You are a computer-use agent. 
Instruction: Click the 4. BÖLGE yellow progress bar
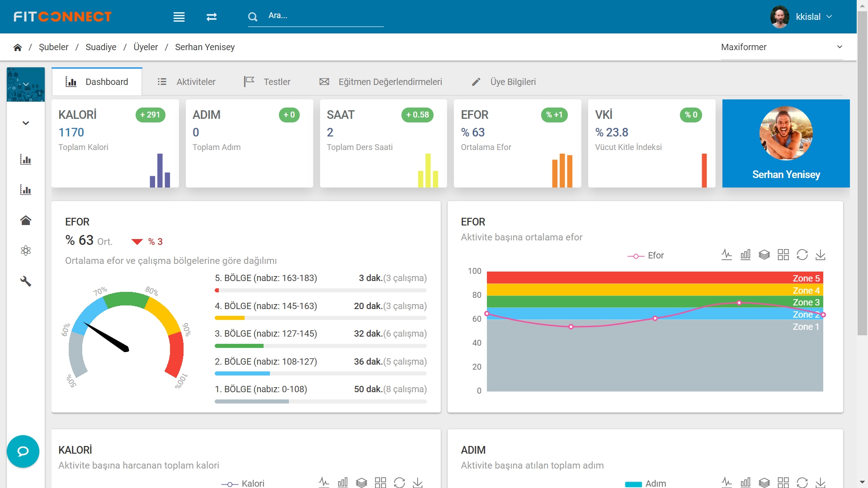tap(321, 318)
